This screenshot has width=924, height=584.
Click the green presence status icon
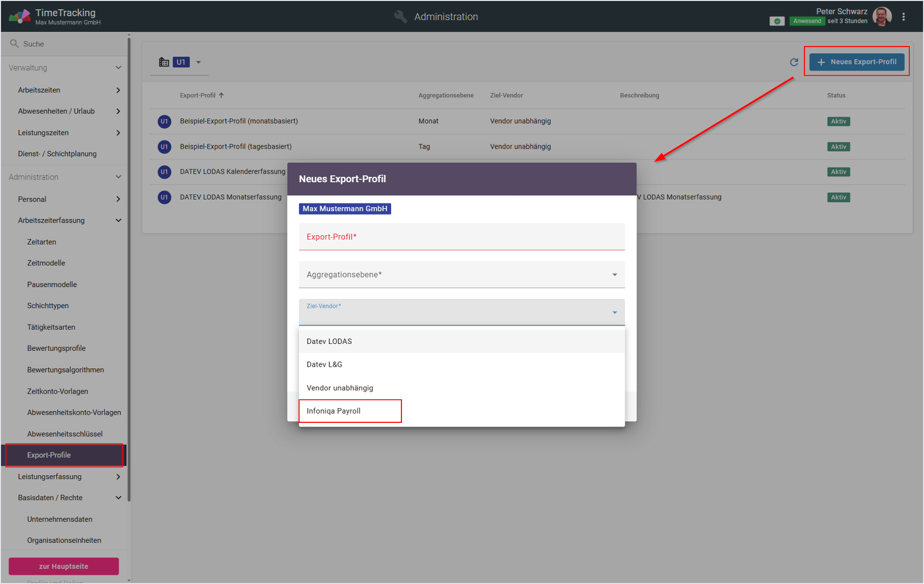point(777,21)
